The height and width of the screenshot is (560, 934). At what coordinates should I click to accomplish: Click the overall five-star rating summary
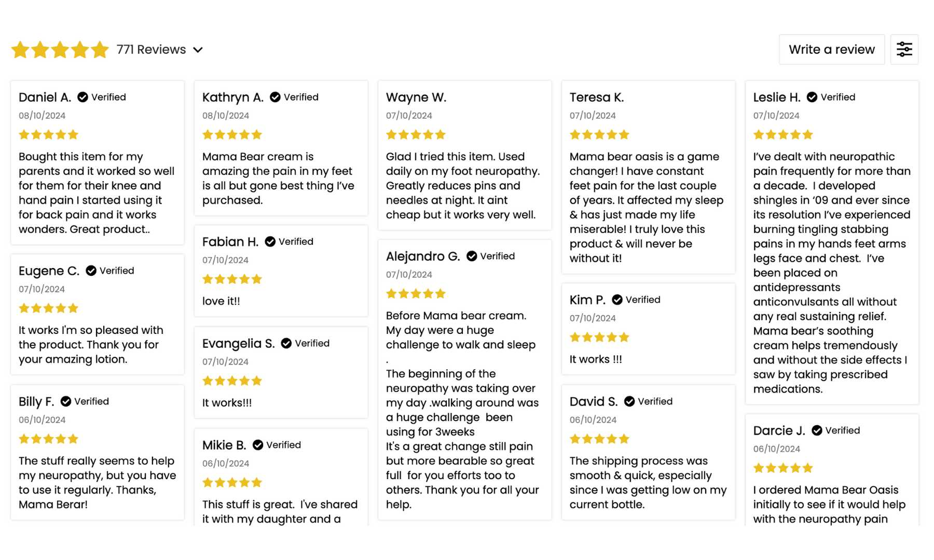click(60, 50)
